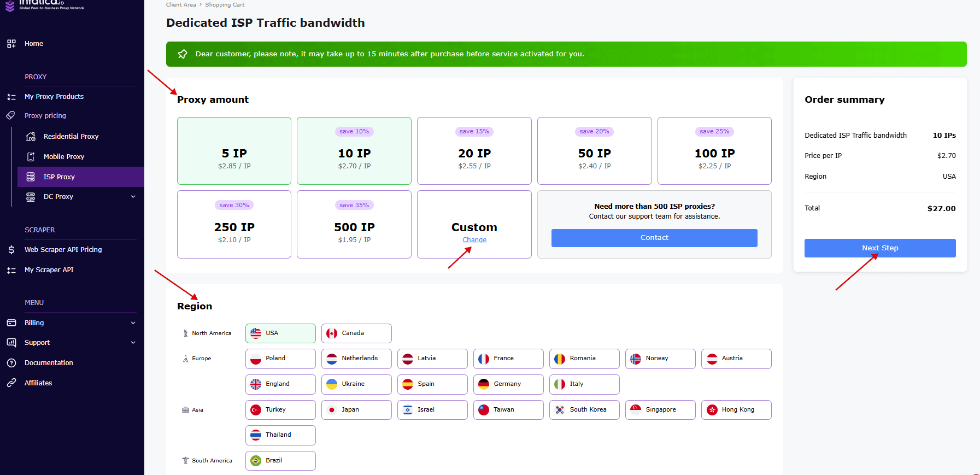Click the Germany flag icon
The image size is (980, 475).
pyautogui.click(x=484, y=384)
